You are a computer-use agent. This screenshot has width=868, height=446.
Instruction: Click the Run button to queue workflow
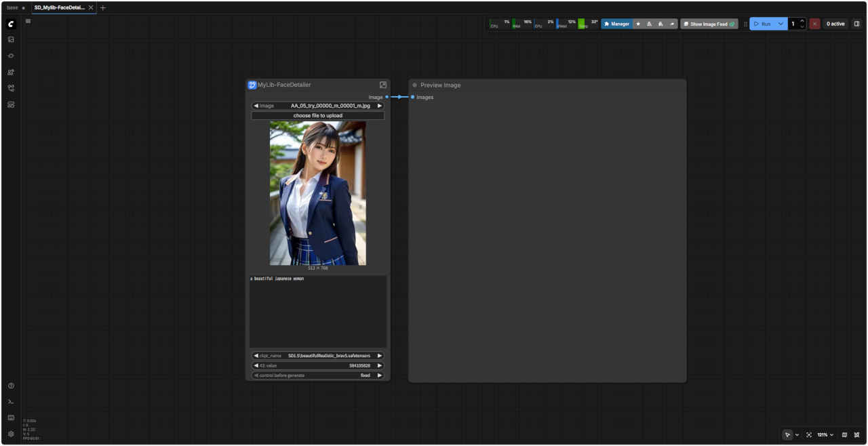(762, 24)
